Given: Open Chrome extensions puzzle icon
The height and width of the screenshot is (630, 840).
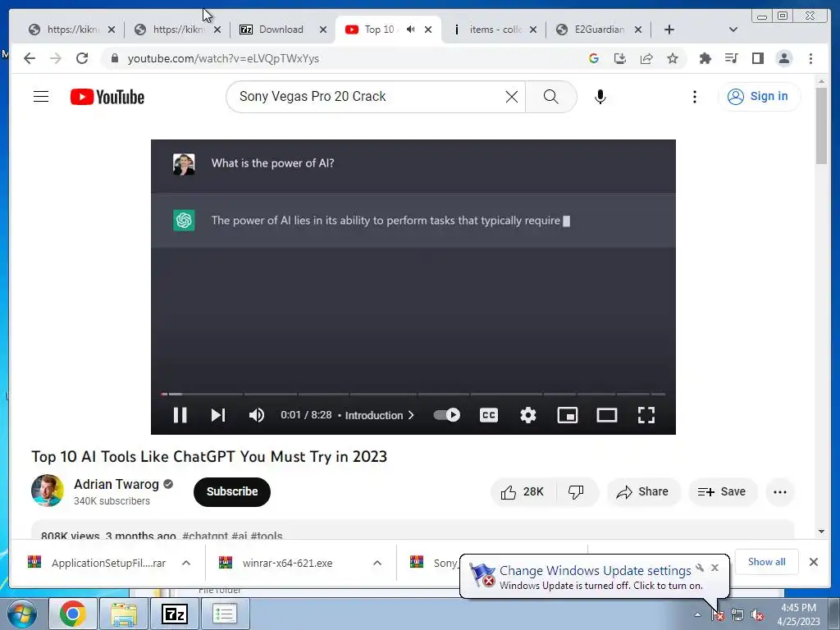Looking at the screenshot, I should click(x=705, y=58).
